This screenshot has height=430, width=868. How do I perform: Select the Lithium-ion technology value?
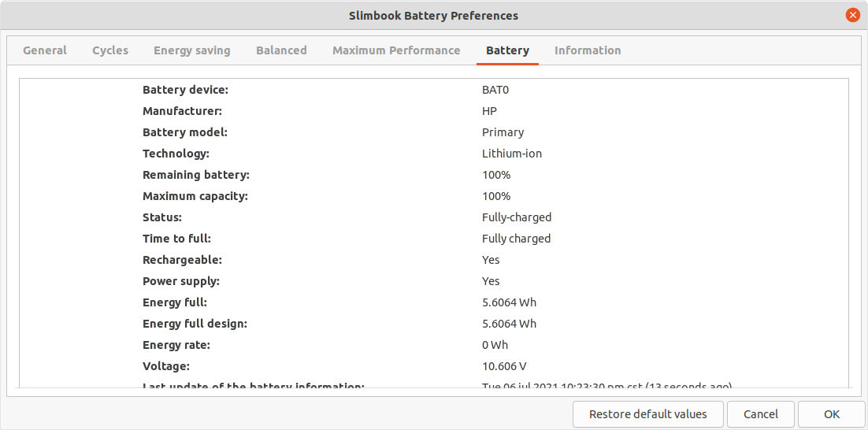pos(512,154)
